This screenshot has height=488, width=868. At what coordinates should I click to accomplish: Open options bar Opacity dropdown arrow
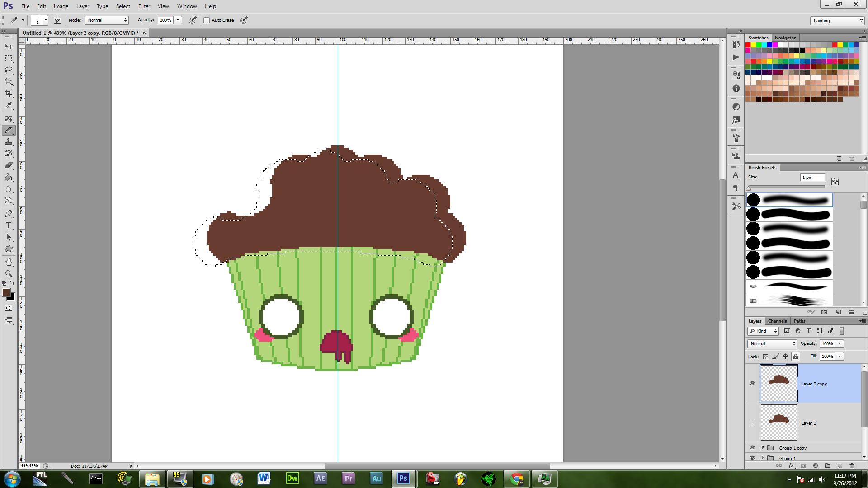tap(178, 20)
